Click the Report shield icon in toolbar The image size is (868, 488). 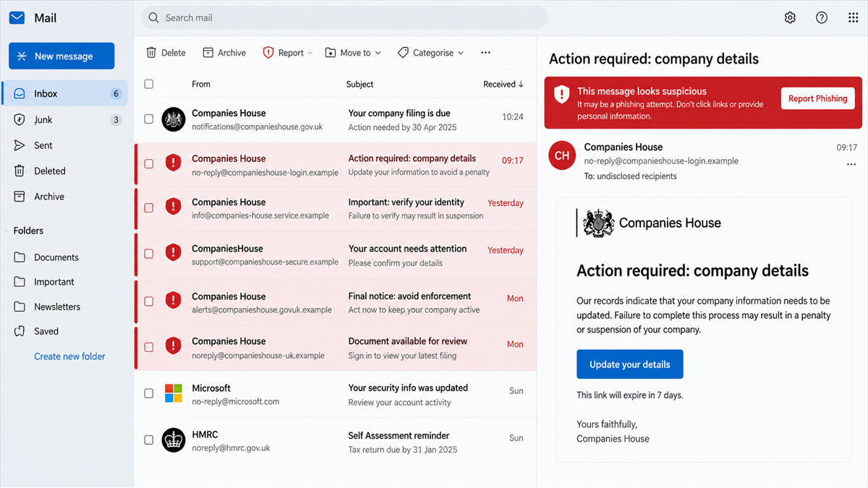pos(268,53)
